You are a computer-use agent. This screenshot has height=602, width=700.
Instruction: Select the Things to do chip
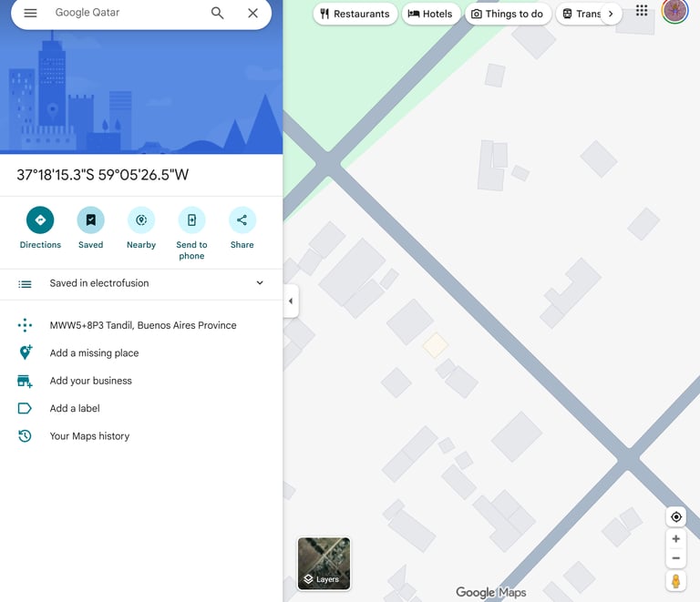pos(508,14)
